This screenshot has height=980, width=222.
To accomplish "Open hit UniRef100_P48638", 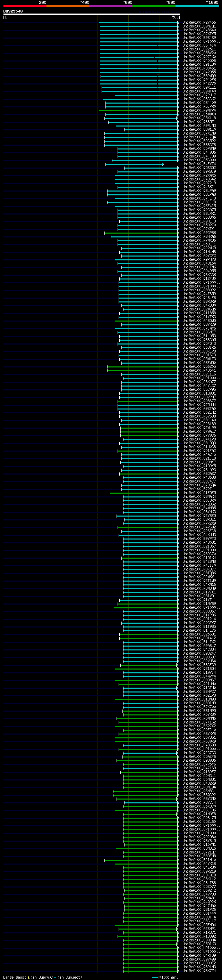I will [199, 477].
